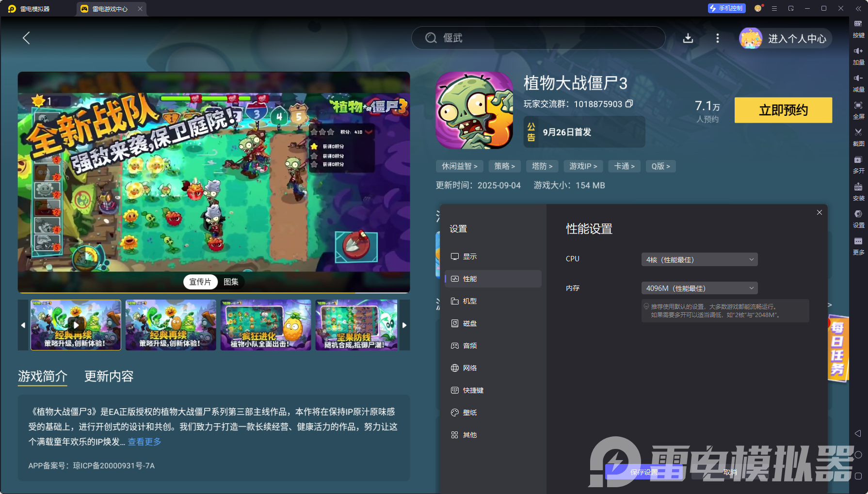868x494 pixels.
Task: Select the 坚果防线 screenshot thumbnail
Action: click(x=356, y=325)
